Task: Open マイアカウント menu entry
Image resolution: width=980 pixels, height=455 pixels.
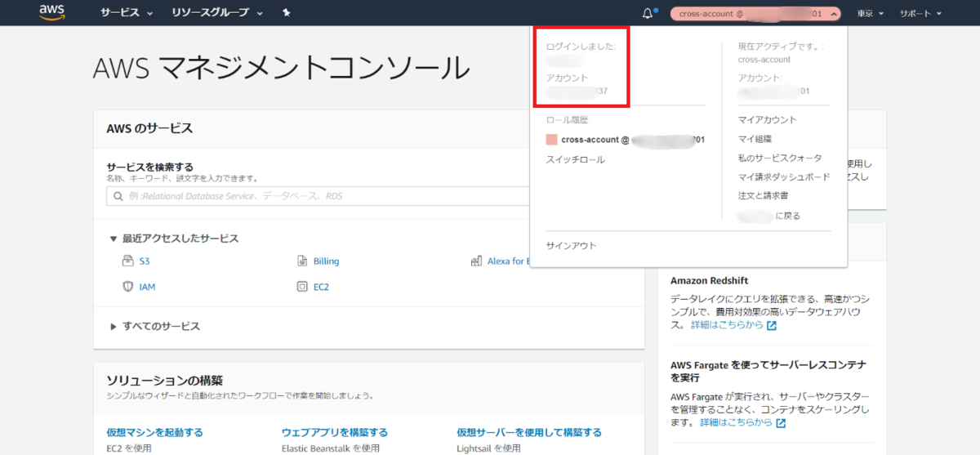Action: (x=767, y=120)
